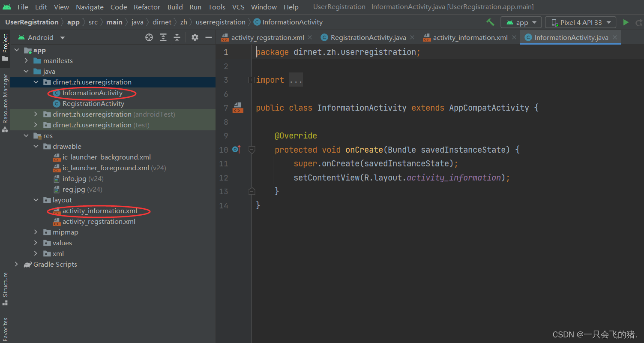Select info.jpg in drawable folder
This screenshot has height=343, width=644.
click(x=74, y=179)
